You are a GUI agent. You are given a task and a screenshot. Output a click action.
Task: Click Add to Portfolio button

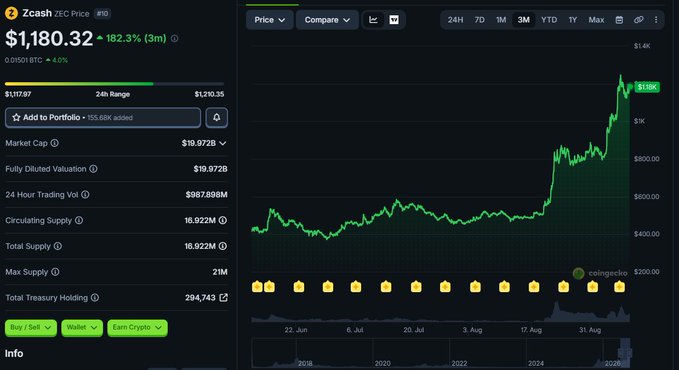click(x=103, y=117)
